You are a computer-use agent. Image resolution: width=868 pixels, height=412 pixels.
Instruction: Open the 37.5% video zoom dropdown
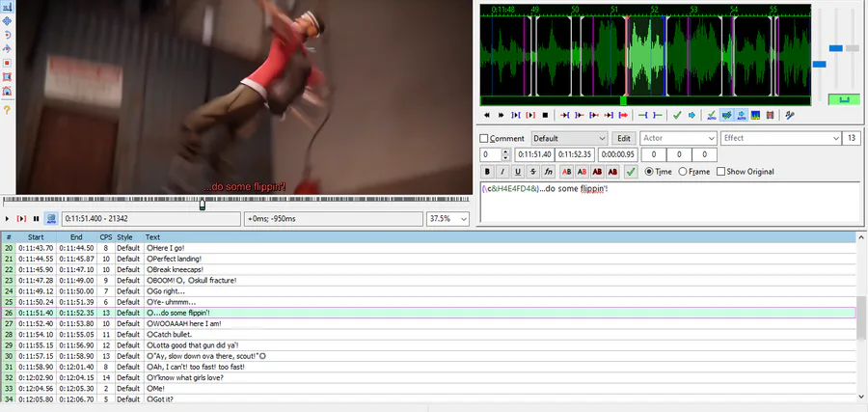point(448,219)
